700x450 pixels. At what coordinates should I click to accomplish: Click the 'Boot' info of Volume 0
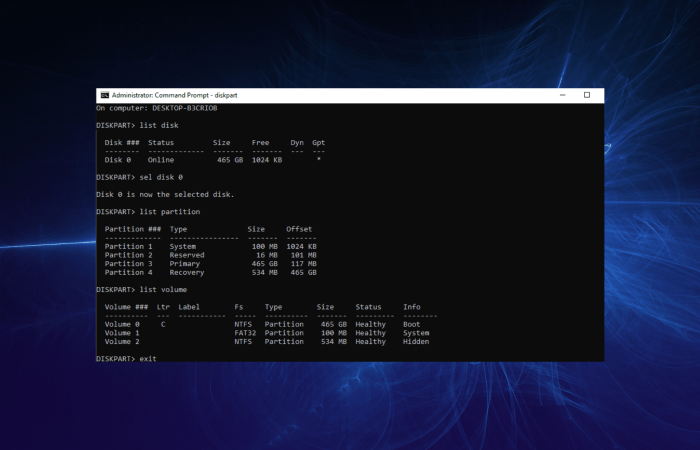[412, 325]
